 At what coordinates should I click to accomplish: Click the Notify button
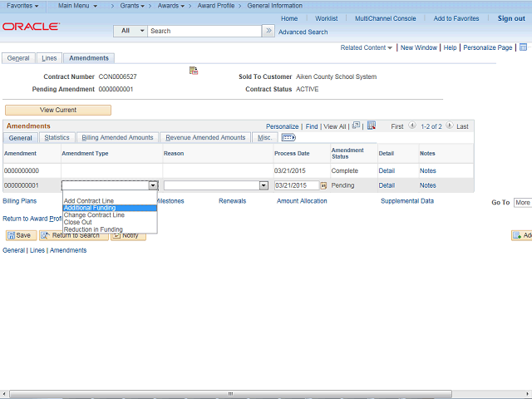tap(128, 235)
